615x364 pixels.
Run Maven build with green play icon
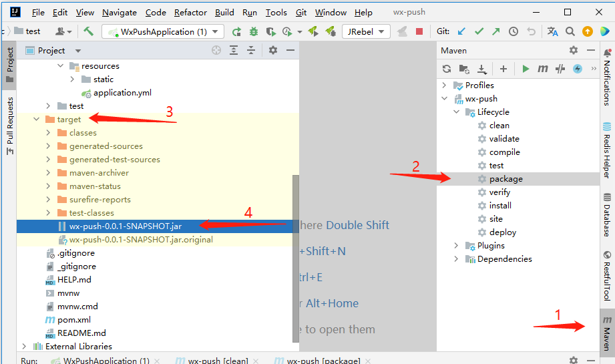coord(526,69)
